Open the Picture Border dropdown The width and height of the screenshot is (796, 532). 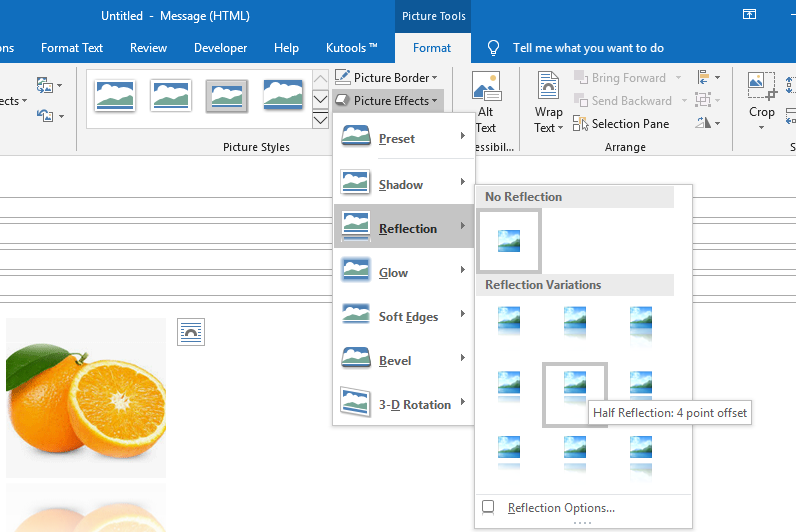(386, 78)
